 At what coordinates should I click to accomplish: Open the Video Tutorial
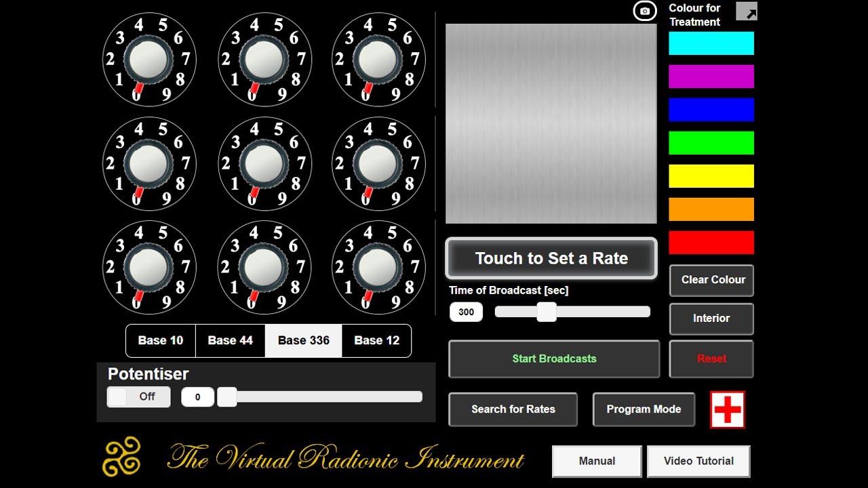(698, 461)
